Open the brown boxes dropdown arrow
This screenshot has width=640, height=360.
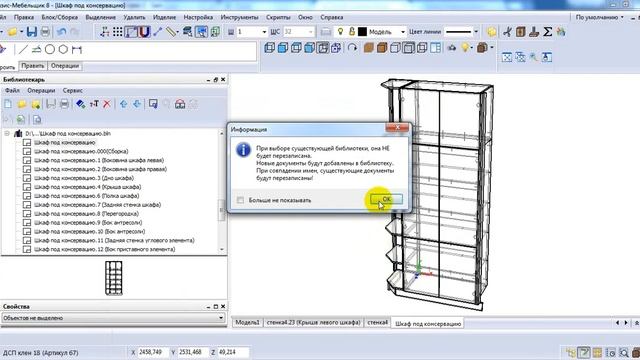point(491,48)
